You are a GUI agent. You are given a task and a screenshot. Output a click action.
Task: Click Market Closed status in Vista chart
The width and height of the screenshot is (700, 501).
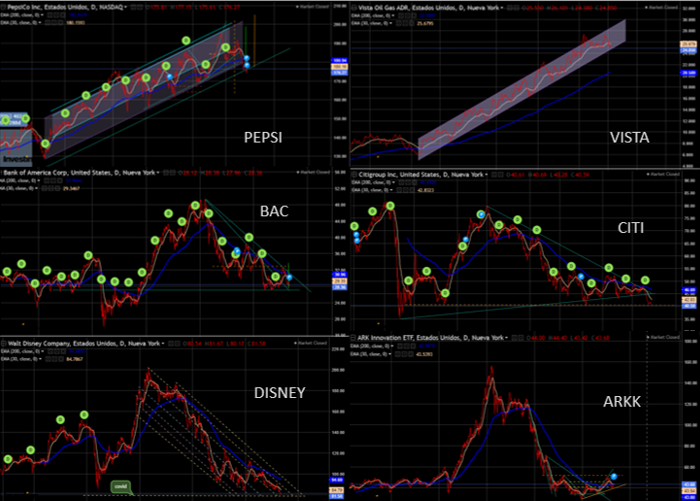click(x=663, y=7)
